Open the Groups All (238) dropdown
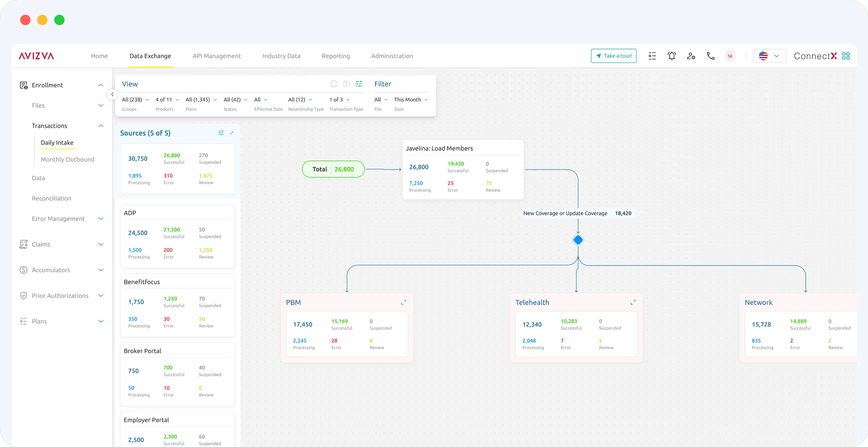The width and height of the screenshot is (868, 447). [135, 100]
